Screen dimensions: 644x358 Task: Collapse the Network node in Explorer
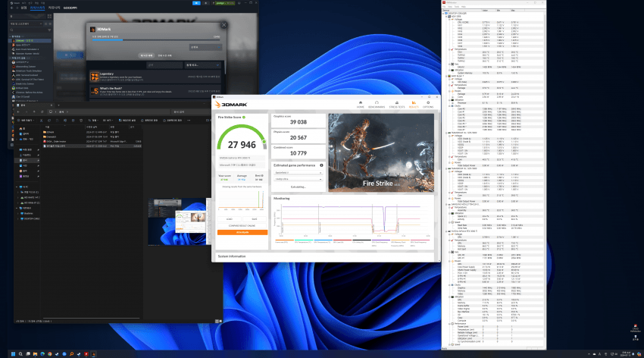pos(17,209)
